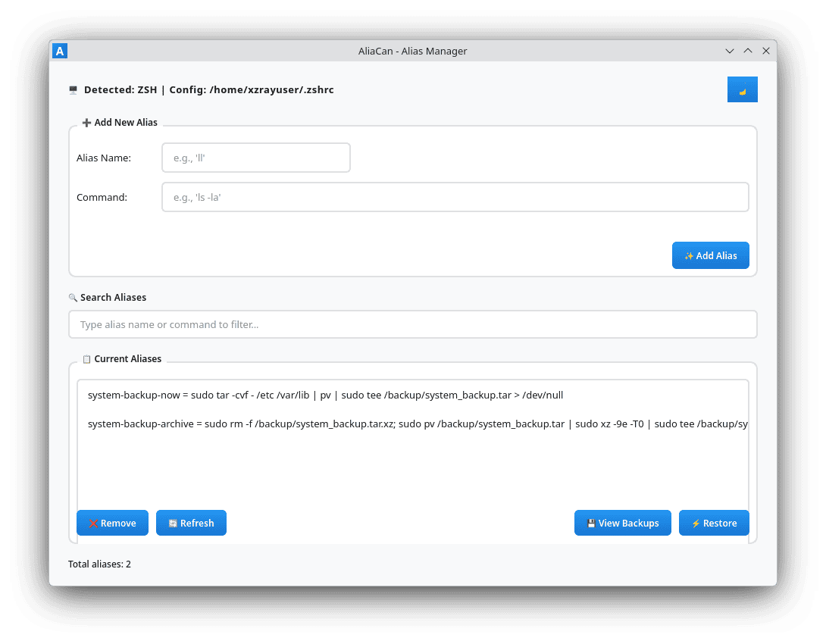Click the Total aliases: 2 status text
Screen dimensions: 826x644
coord(99,564)
